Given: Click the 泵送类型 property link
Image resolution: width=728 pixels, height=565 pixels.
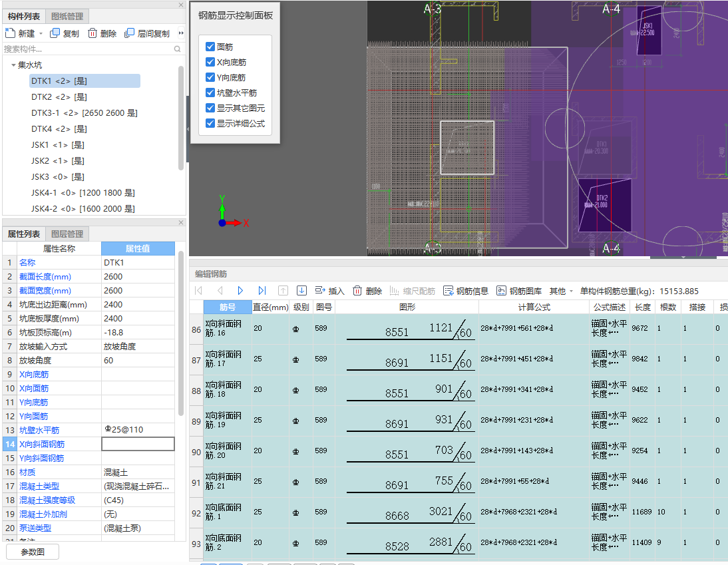Looking at the screenshot, I should [35, 528].
